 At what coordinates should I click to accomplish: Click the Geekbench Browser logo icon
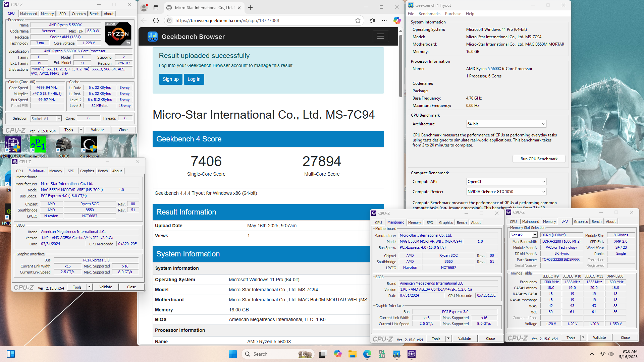(153, 37)
